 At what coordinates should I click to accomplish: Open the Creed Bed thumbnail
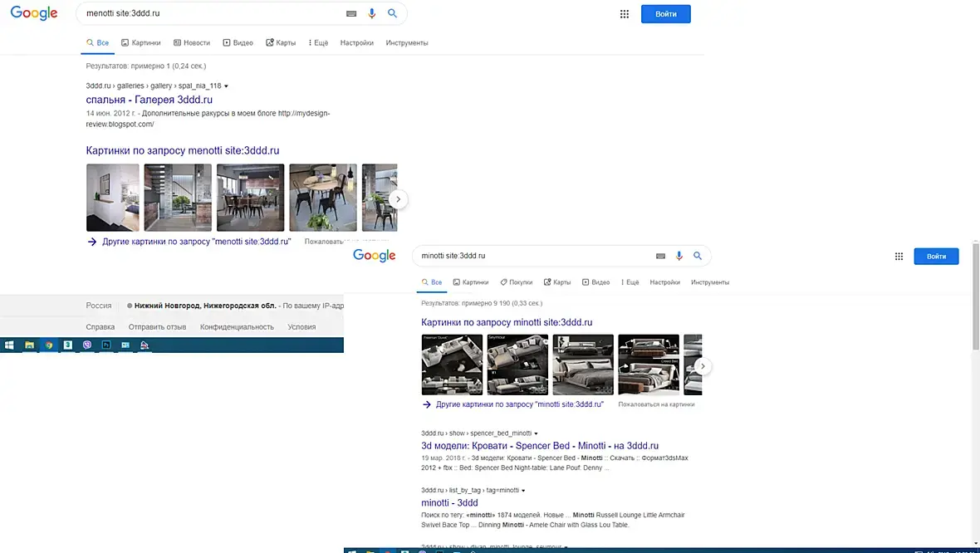pos(649,365)
